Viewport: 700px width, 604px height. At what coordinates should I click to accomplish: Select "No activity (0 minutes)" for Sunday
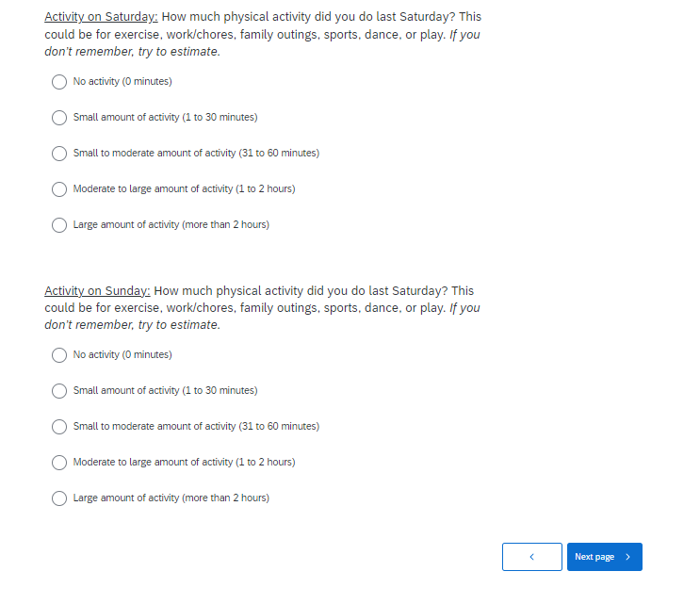click(59, 355)
